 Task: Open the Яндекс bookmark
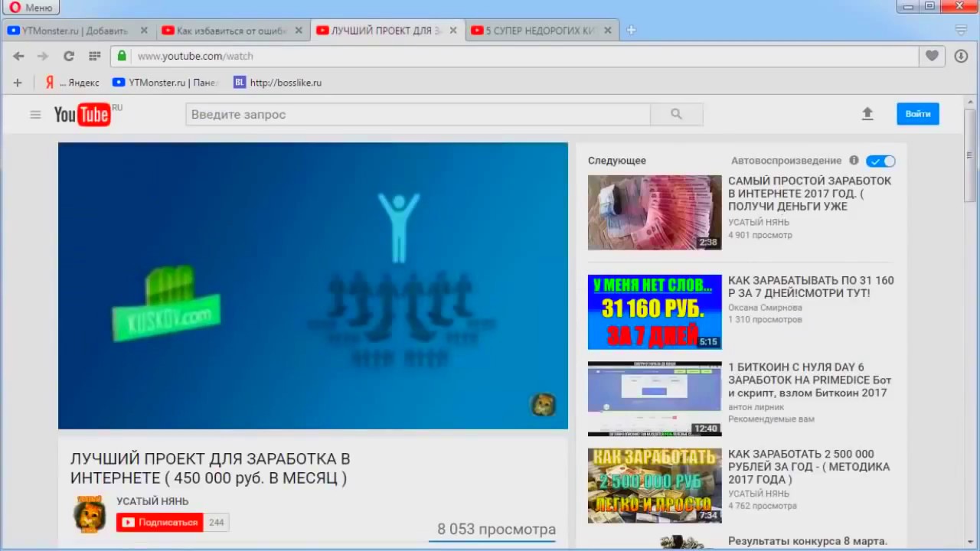[x=72, y=83]
